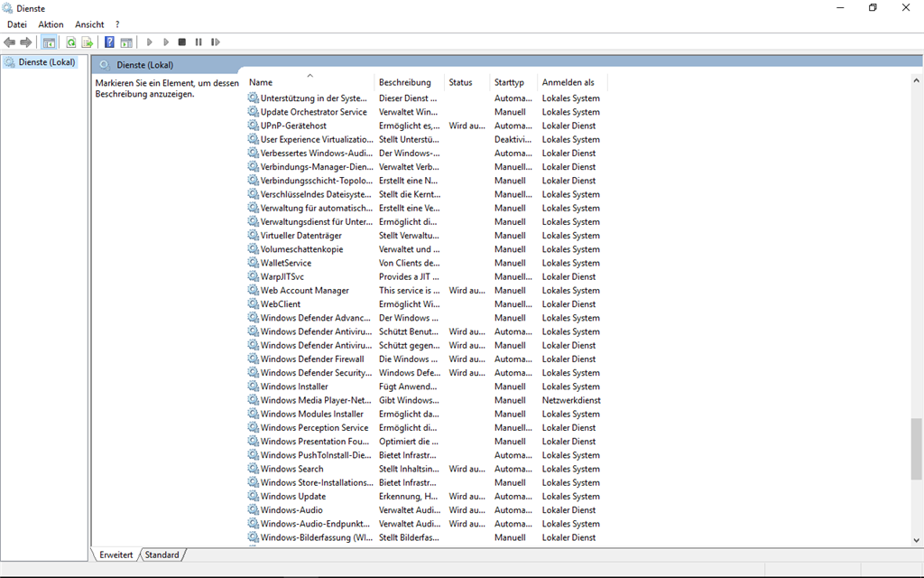Click the gear icon beside Volumeschattenkopie
The width and height of the screenshot is (924, 578).
pyautogui.click(x=253, y=249)
